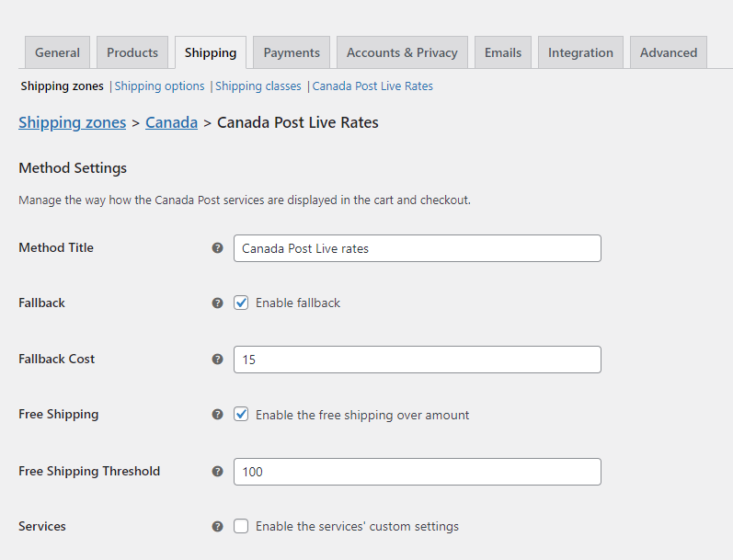Switch to the Products tab
Viewport: 733px width, 560px height.
[x=132, y=52]
